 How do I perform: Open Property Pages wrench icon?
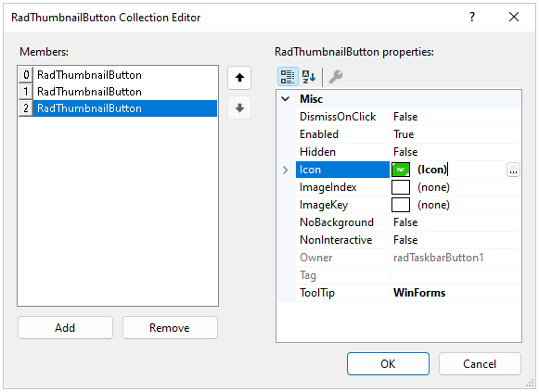click(x=336, y=77)
